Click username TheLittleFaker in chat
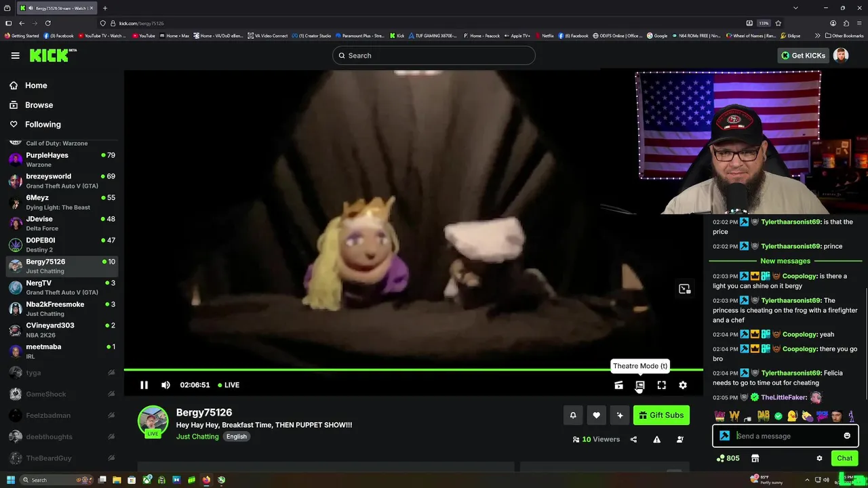This screenshot has height=488, width=868. click(x=784, y=397)
